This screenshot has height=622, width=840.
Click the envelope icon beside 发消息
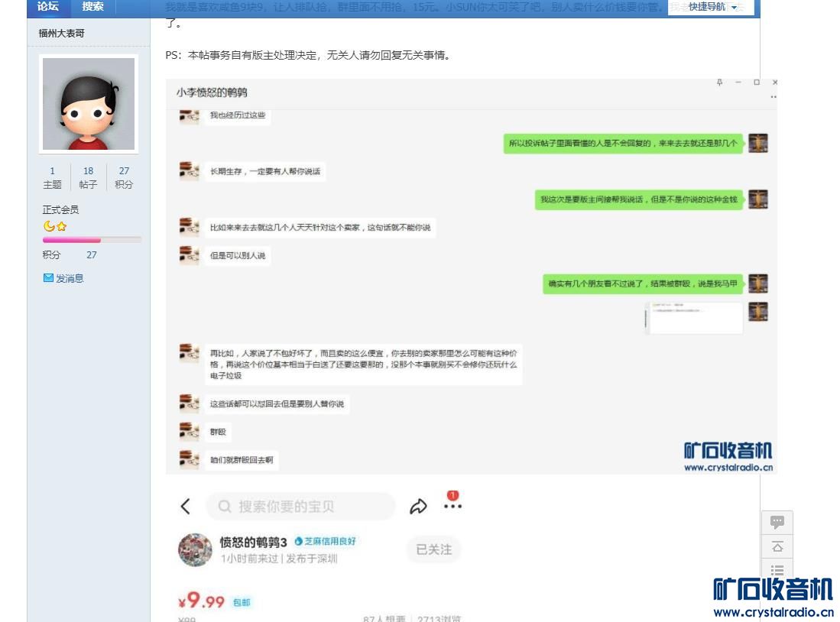point(48,277)
